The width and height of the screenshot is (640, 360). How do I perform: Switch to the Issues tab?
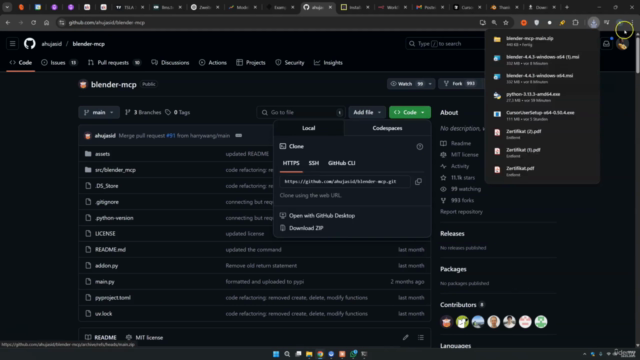[59, 62]
